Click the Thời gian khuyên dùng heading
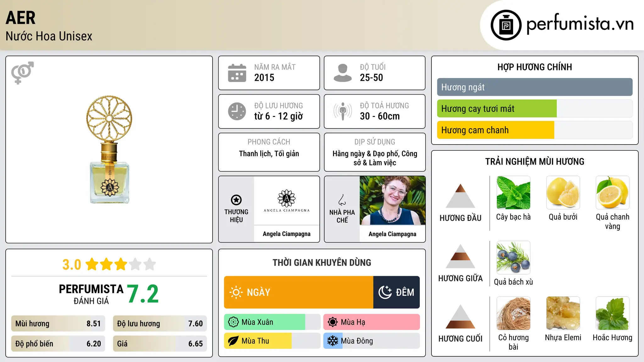 [322, 262]
